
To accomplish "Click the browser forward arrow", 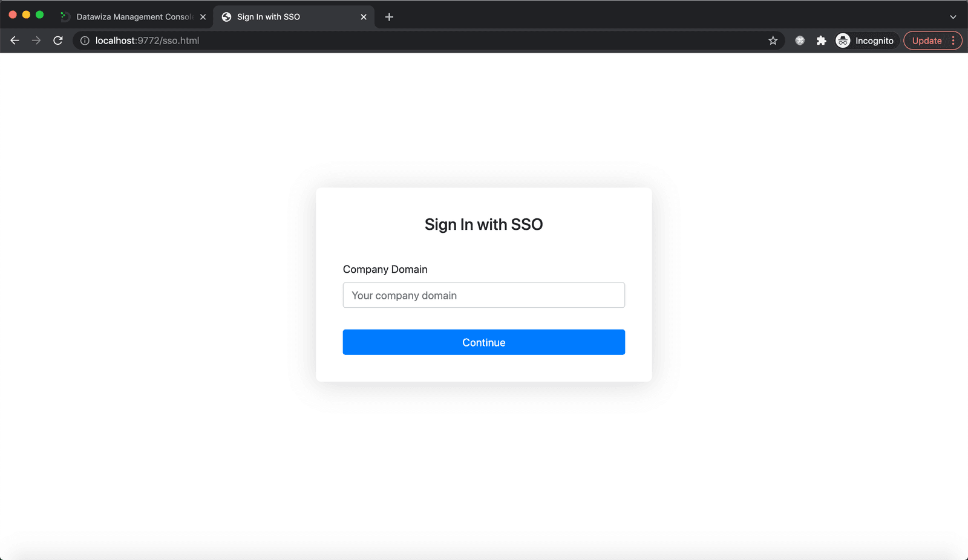I will (36, 41).
